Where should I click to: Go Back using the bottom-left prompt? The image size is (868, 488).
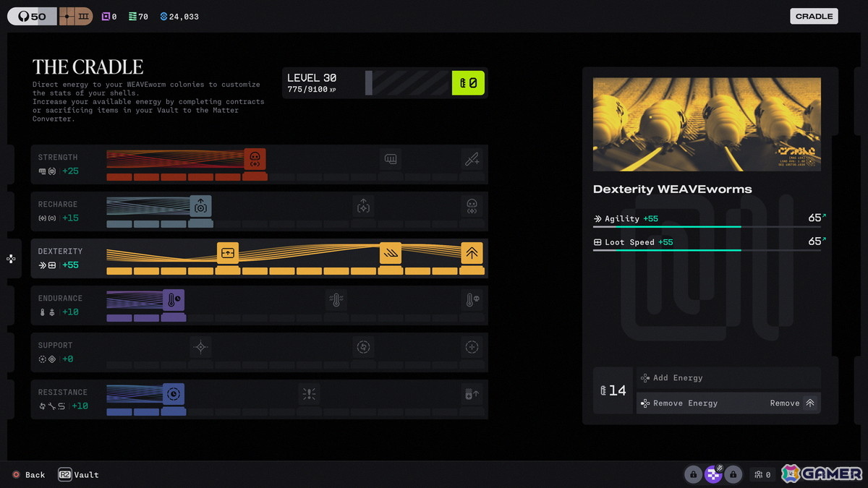pyautogui.click(x=28, y=475)
